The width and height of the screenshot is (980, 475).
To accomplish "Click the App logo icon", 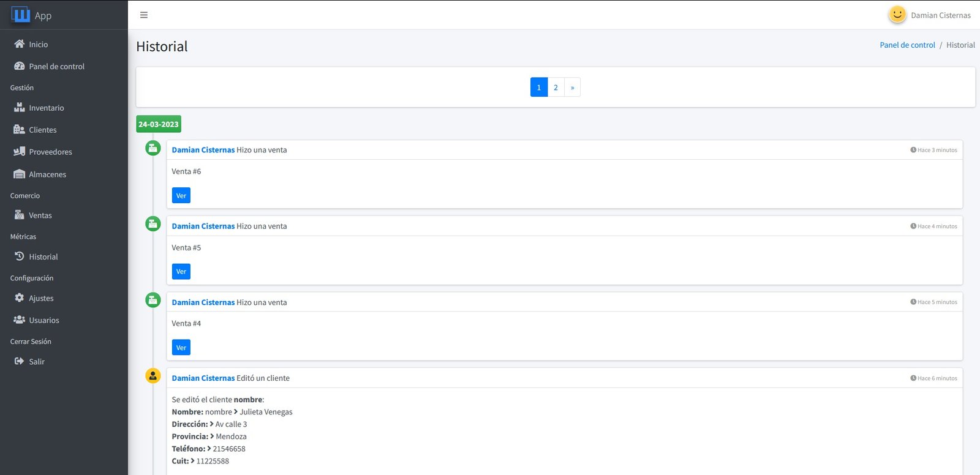I will tap(21, 14).
